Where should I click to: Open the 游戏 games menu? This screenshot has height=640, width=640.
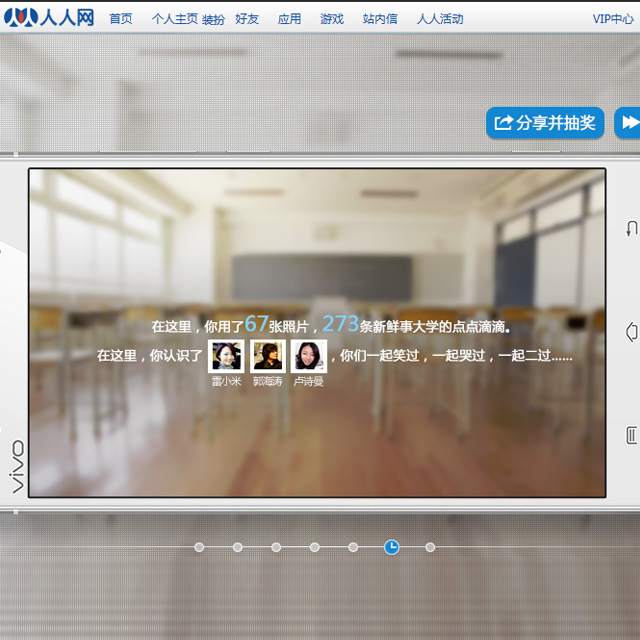click(332, 19)
